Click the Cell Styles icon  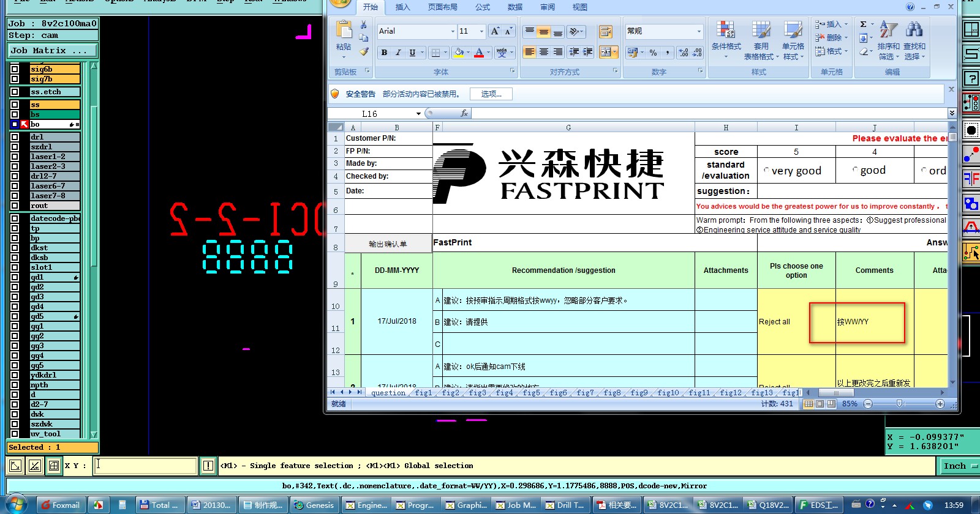point(793,31)
